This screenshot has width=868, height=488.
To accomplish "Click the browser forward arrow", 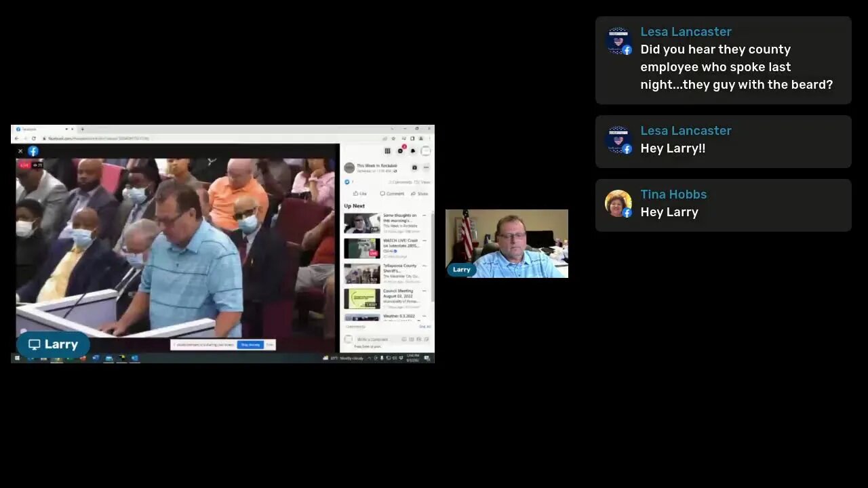I will coord(25,138).
